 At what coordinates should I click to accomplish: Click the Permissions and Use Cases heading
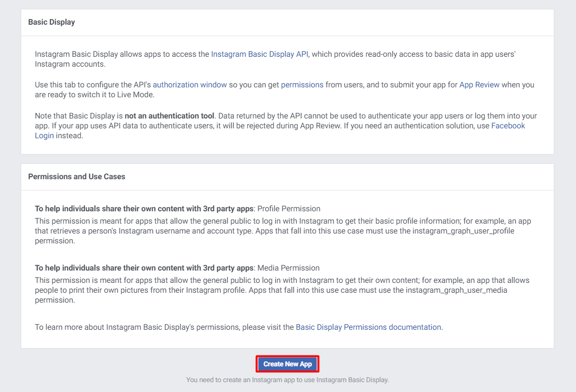pyautogui.click(x=77, y=176)
